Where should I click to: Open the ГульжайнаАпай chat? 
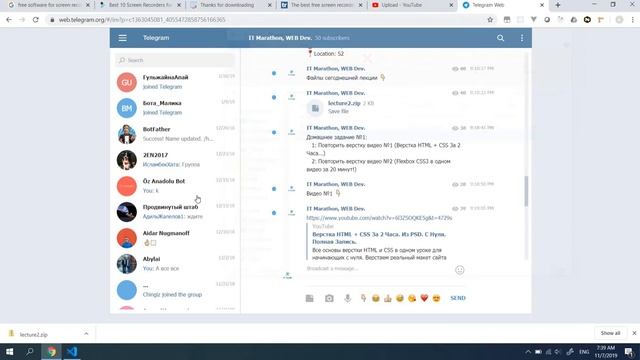coord(175,82)
